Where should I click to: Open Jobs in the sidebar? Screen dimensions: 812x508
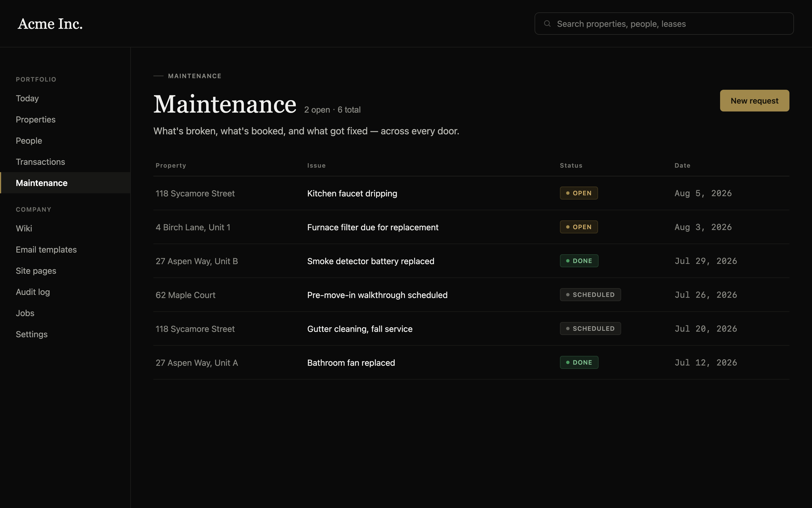[25, 313]
